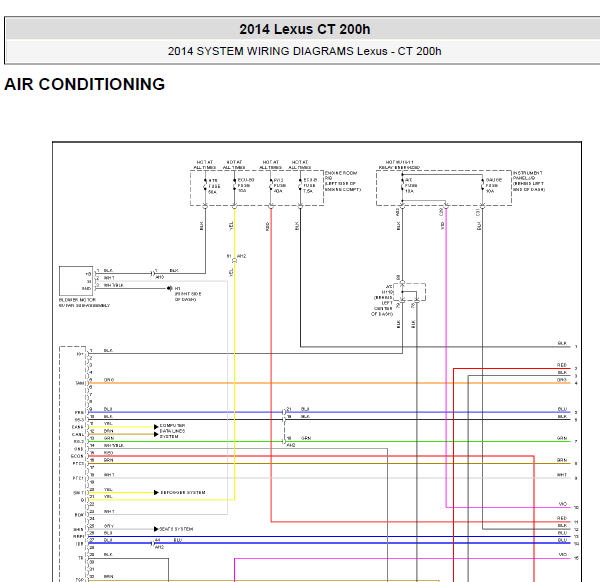Click the VIO wire label at output 10
The image size is (600, 582).
point(563,504)
